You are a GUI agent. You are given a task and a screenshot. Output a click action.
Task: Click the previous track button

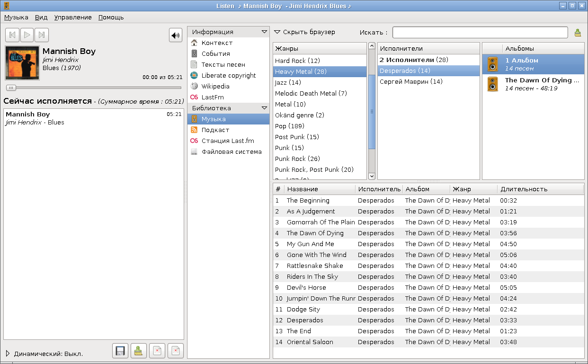[12, 35]
